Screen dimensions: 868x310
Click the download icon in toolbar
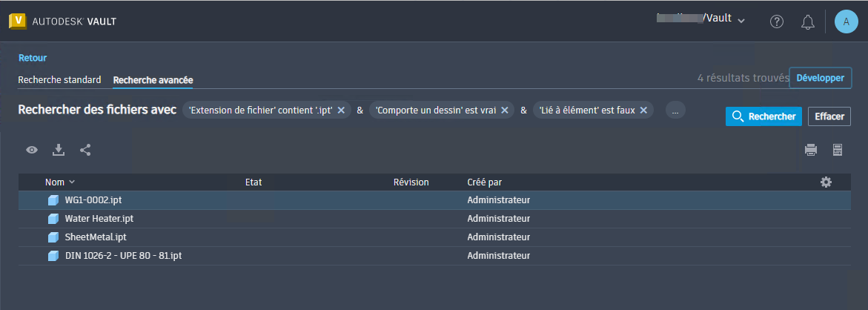59,150
